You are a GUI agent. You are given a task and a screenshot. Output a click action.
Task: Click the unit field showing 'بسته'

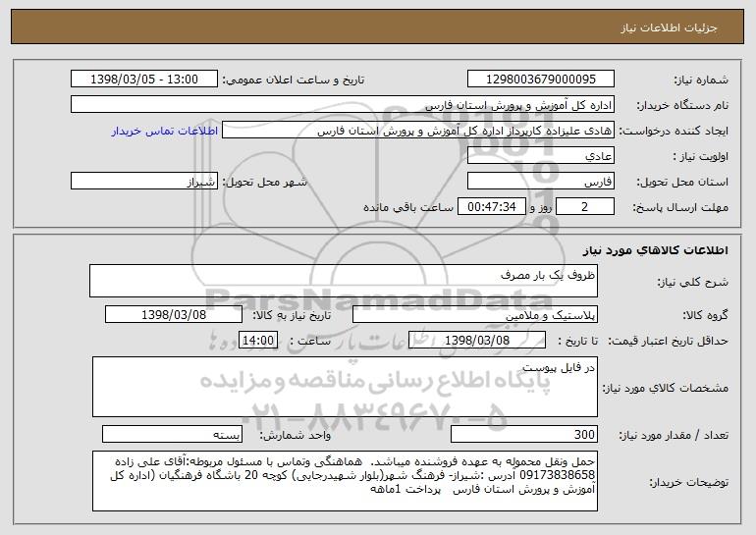pyautogui.click(x=173, y=434)
